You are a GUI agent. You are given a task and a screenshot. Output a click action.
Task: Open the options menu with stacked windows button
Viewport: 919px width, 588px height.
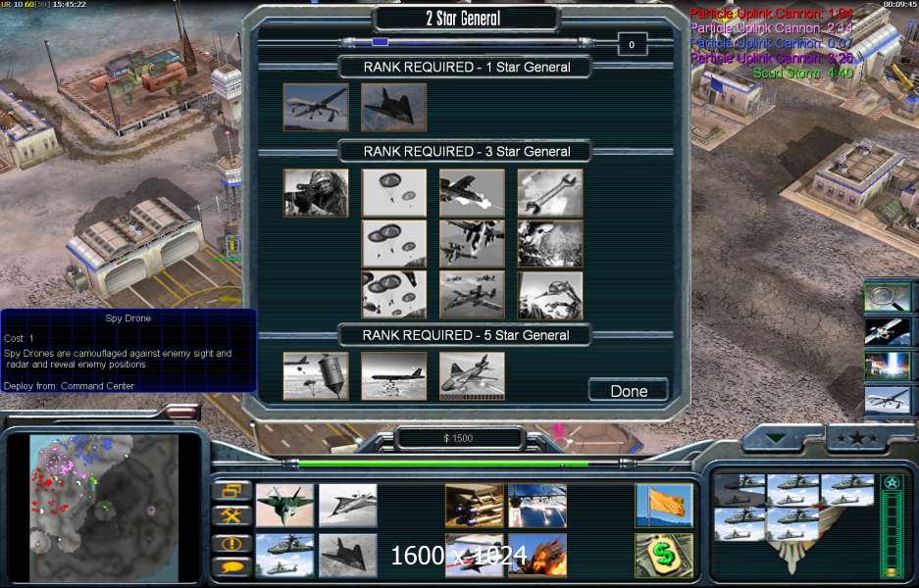coord(232,490)
